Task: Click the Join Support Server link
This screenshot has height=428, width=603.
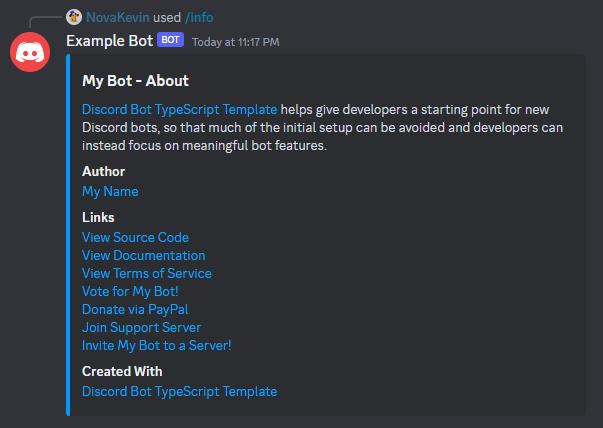Action: (141, 327)
